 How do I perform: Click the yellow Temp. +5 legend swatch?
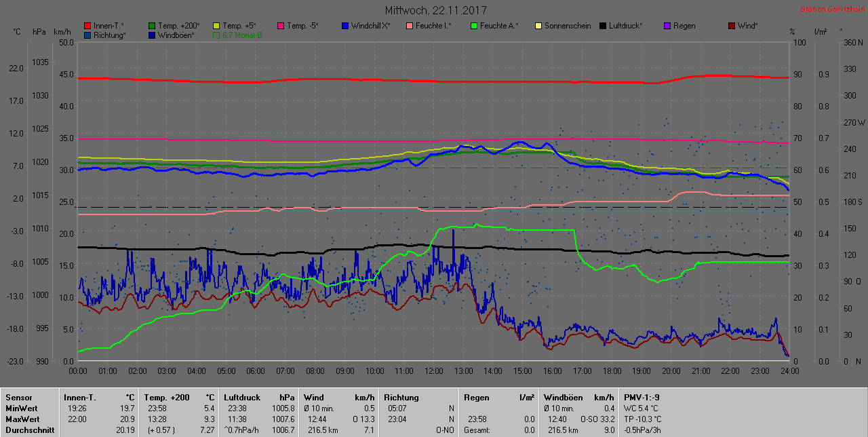pos(216,26)
